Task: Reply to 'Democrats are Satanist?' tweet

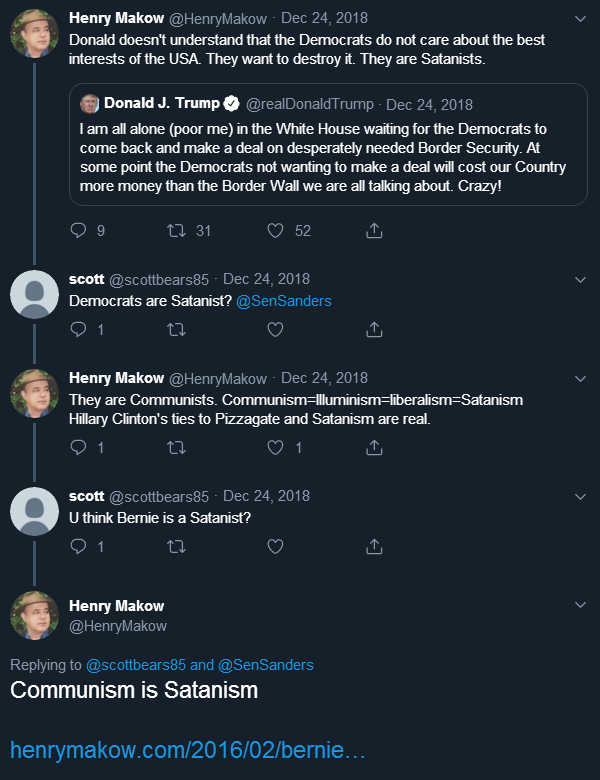Action: click(79, 329)
